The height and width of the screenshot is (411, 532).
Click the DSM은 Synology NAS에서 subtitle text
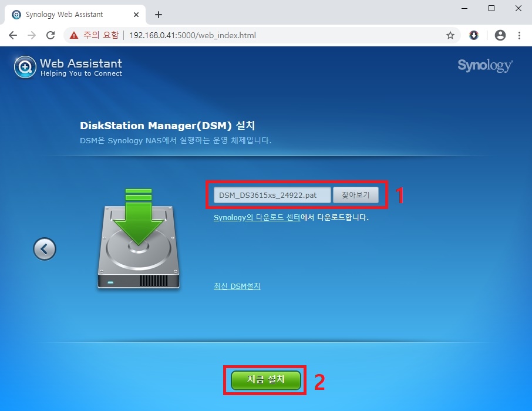point(176,140)
